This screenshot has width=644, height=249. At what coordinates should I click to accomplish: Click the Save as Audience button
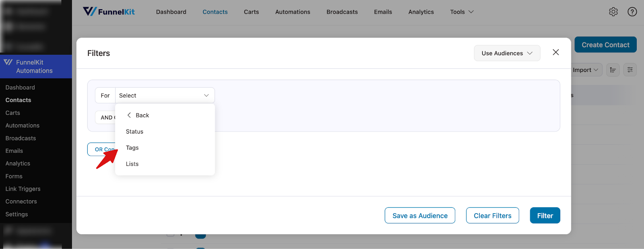420,216
